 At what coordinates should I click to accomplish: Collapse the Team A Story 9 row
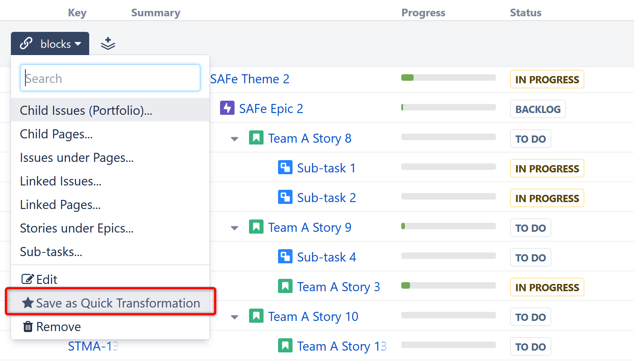click(235, 228)
